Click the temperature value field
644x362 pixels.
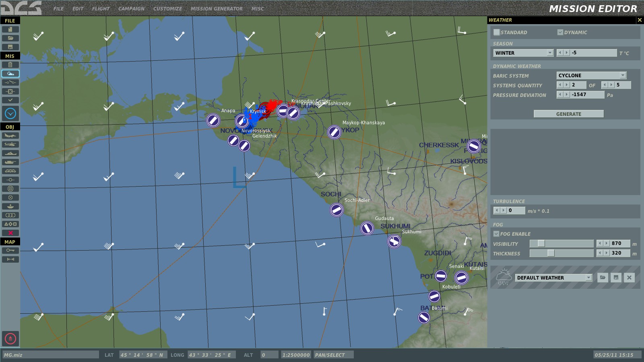click(x=593, y=53)
